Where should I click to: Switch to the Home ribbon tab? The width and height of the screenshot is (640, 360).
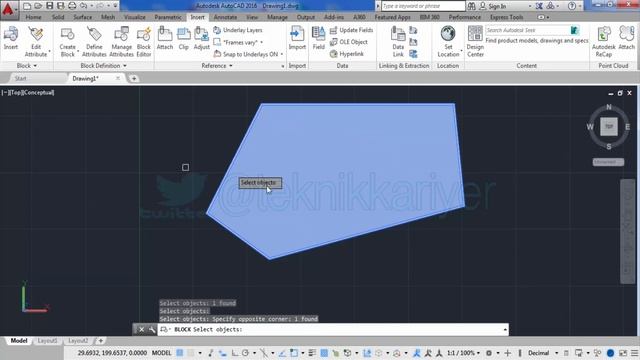pos(33,17)
